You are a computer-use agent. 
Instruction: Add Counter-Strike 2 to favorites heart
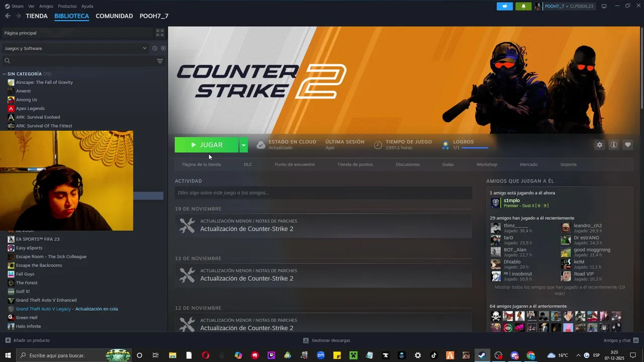(628, 145)
